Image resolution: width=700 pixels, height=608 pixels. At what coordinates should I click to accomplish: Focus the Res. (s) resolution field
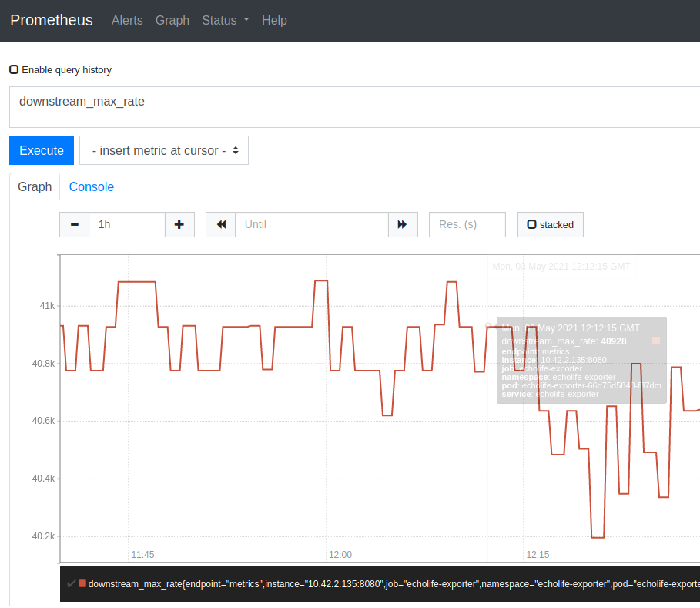coord(467,224)
